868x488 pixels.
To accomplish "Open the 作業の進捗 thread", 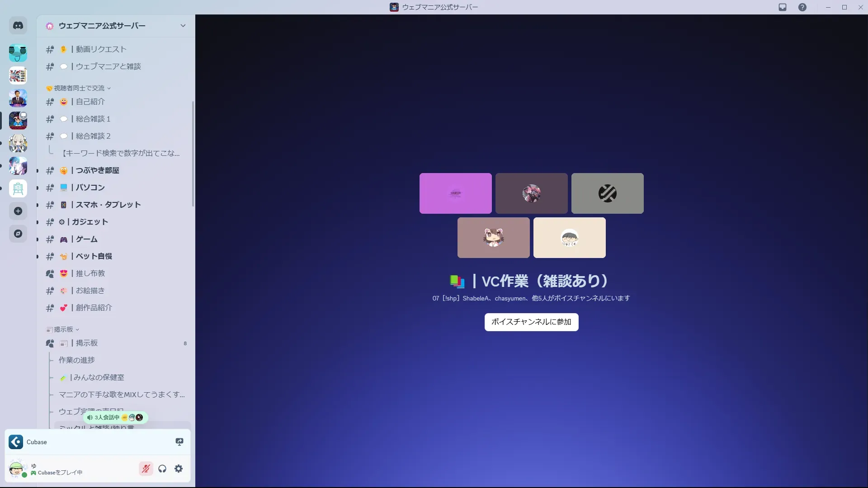I will [77, 360].
